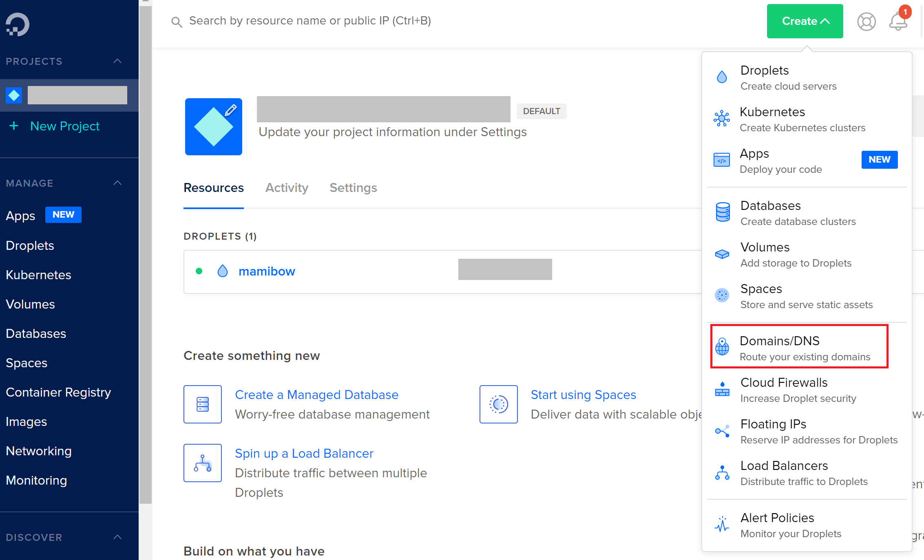Click the DigitalOcean logo icon
This screenshot has width=924, height=560.
18,24
